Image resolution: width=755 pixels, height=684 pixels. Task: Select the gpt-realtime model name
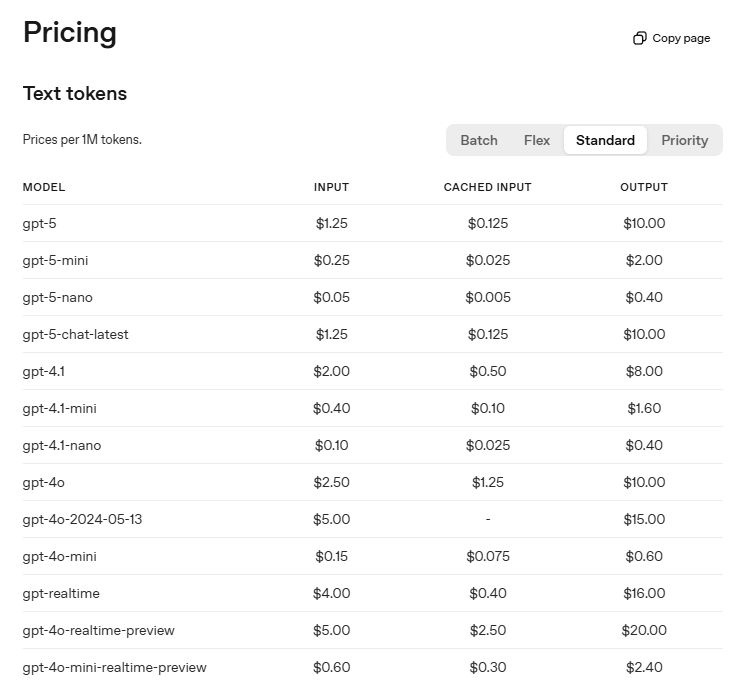(x=61, y=594)
